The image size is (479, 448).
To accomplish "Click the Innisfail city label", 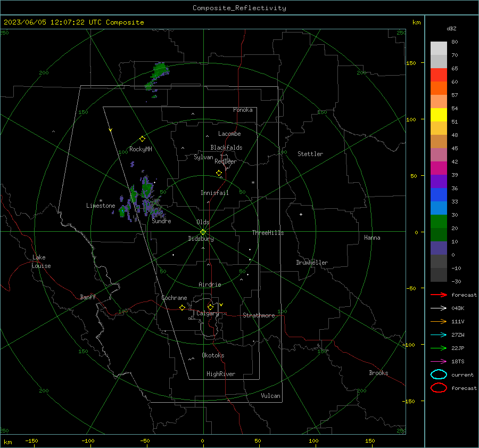I will pyautogui.click(x=214, y=193).
